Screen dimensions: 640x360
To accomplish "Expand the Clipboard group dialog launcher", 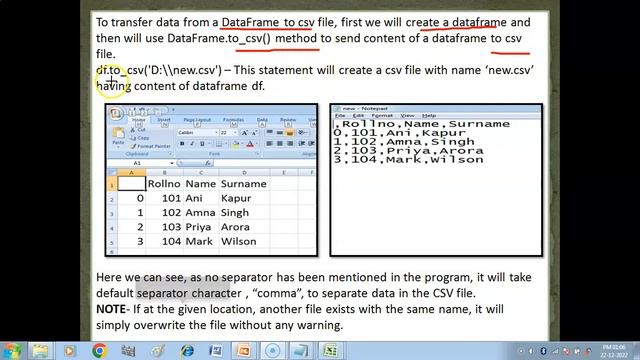I will coord(170,153).
